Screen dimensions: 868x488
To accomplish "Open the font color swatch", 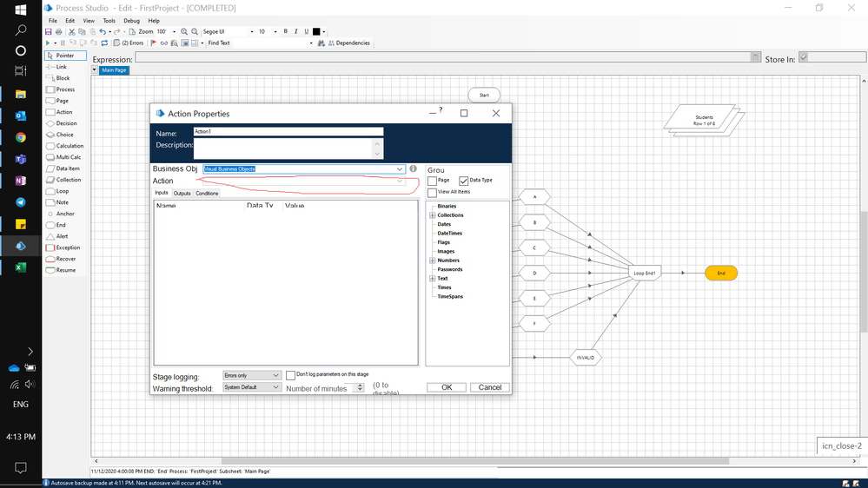I will (316, 31).
